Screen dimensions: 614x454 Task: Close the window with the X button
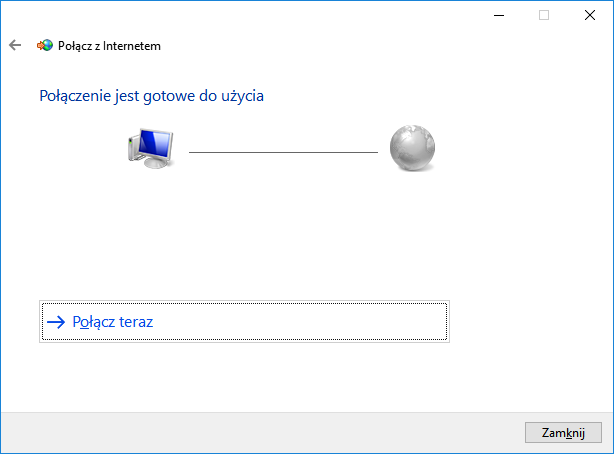pyautogui.click(x=590, y=15)
